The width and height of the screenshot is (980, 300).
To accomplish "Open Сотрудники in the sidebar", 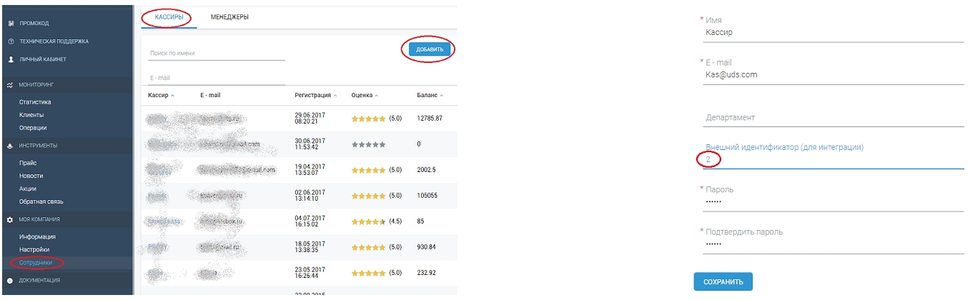I will point(34,263).
